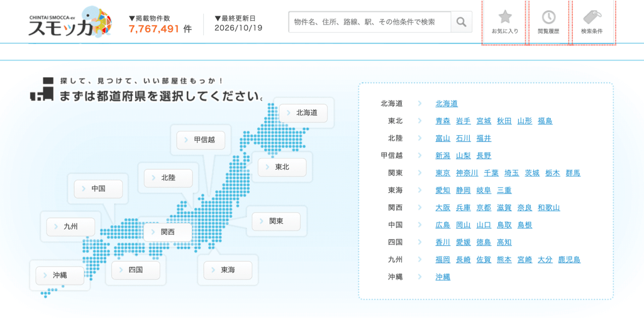
Task: Open saved search conditions tag icon
Action: tap(592, 22)
